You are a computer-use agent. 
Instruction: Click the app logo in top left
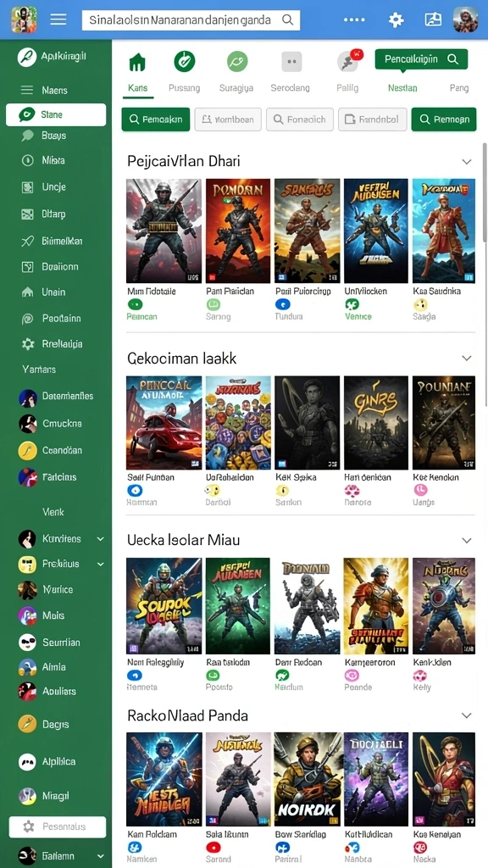click(24, 19)
